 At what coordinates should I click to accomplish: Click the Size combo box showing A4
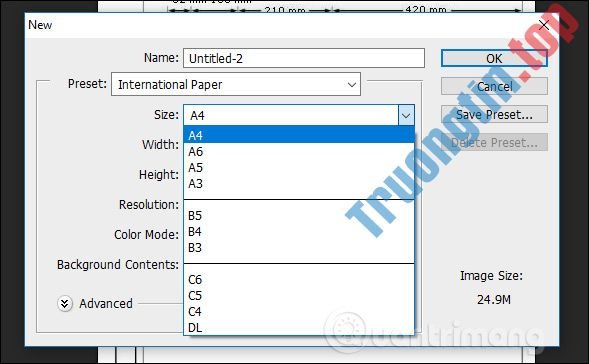click(x=299, y=115)
